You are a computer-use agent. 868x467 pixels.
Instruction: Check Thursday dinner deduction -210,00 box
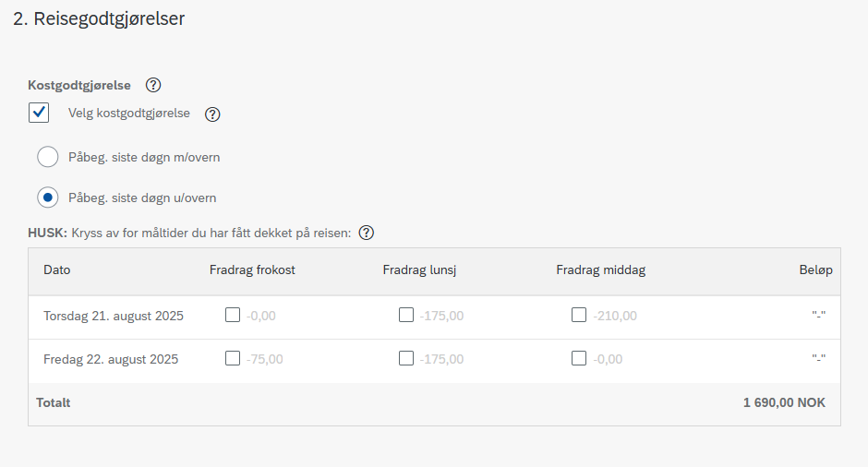coord(579,315)
